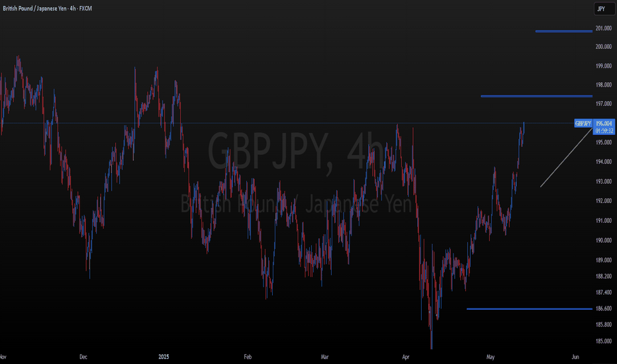
Task: Click the 185.000 price axis label
Action: click(604, 341)
